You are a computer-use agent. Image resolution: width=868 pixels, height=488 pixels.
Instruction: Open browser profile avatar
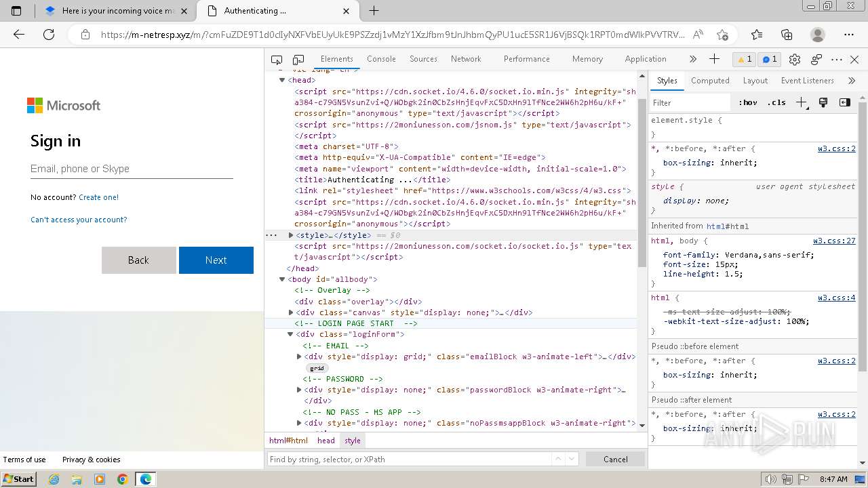coord(818,35)
